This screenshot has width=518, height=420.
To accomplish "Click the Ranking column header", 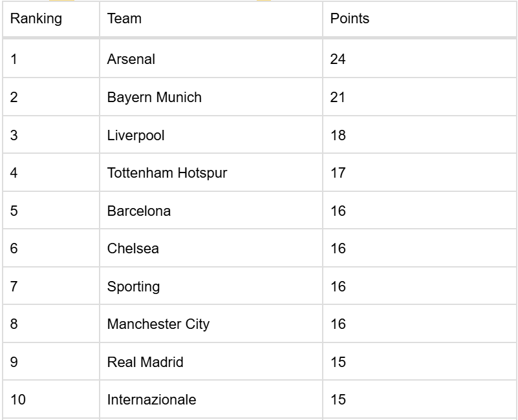I will pyautogui.click(x=36, y=19).
